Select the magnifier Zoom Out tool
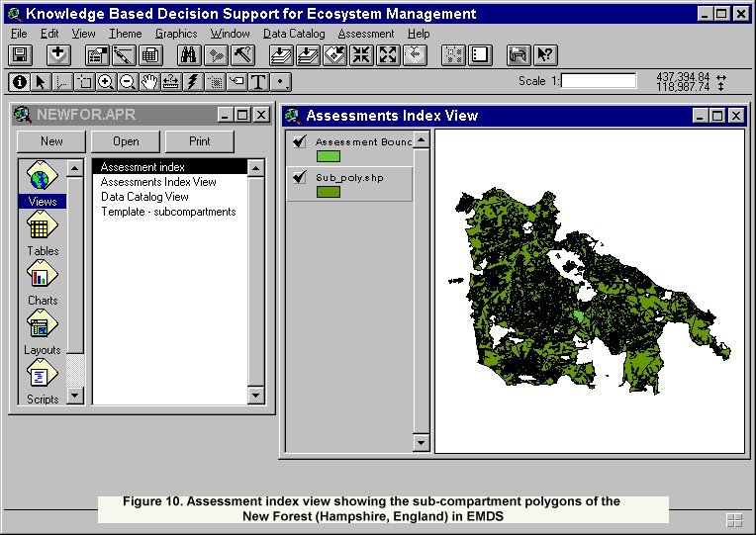Image resolution: width=756 pixels, height=535 pixels. (128, 82)
